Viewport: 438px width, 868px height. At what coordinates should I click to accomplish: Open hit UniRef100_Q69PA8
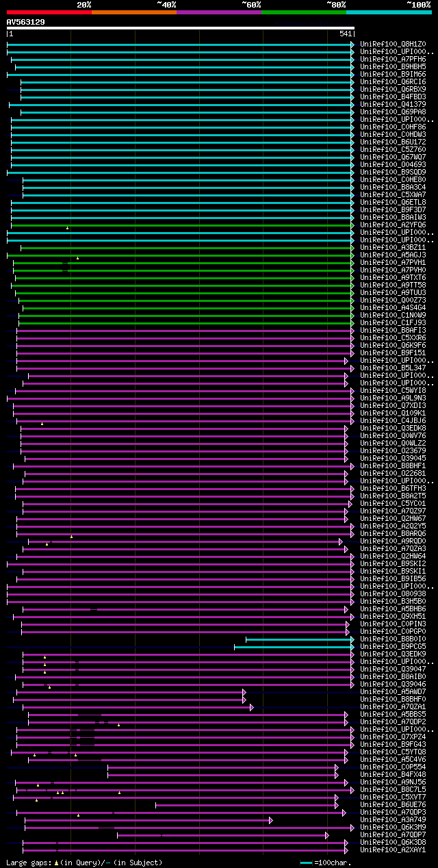tap(393, 112)
